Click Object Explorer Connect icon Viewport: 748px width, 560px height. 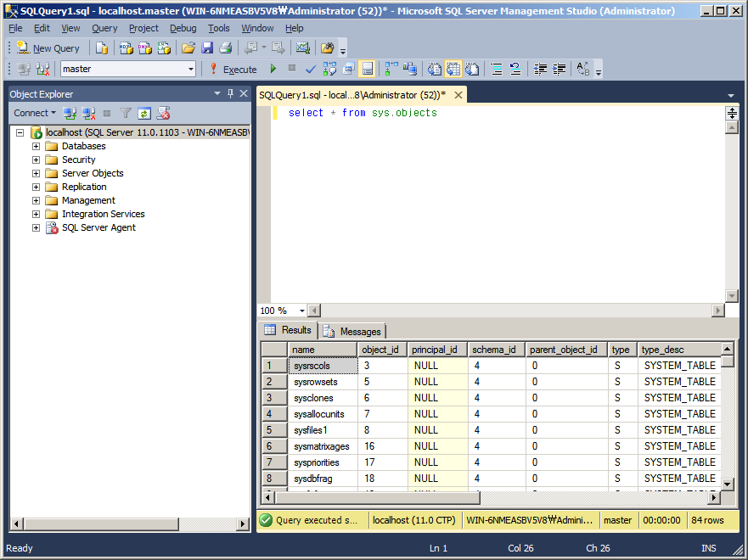[x=70, y=113]
